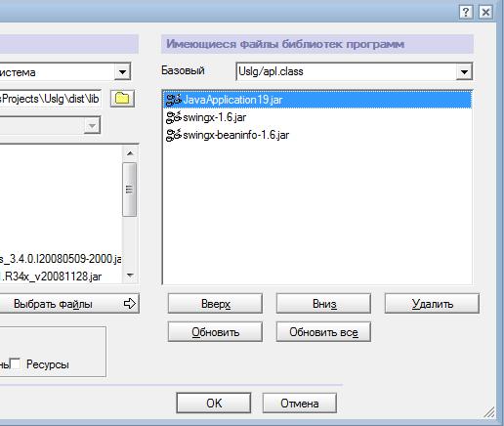This screenshot has height=426, width=504.
Task: Click the Projects\Uslg\dist\lib path field
Action: tap(51, 99)
